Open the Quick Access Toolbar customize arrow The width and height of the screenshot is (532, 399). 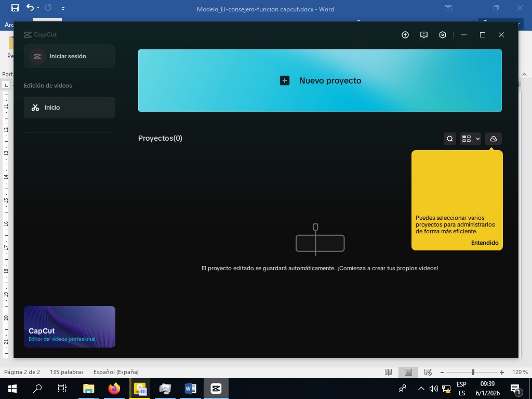pos(63,8)
